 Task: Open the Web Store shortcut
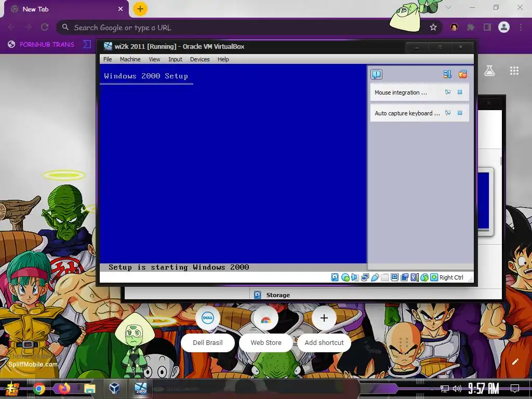265,330
